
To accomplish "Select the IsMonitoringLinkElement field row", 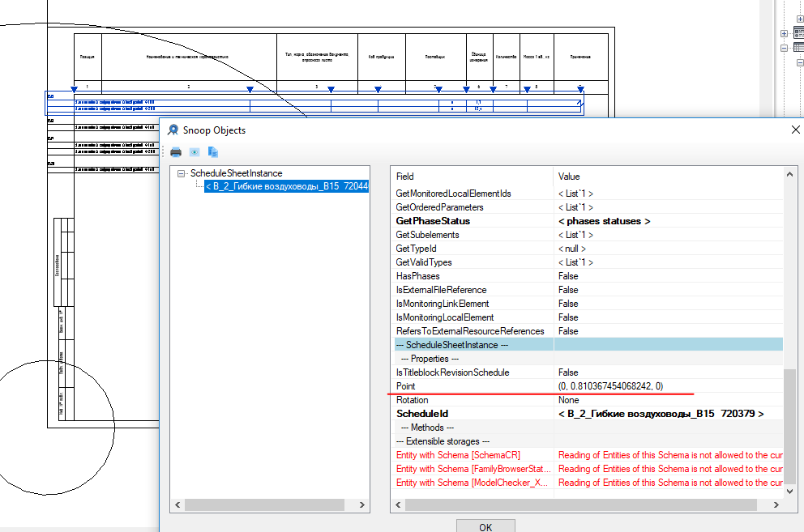I will click(588, 304).
